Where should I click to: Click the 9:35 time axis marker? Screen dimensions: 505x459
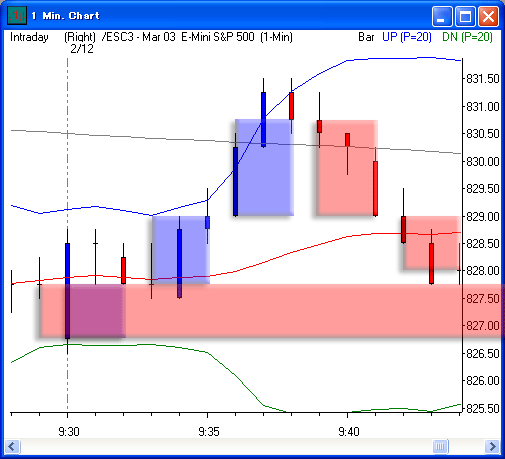[209, 432]
